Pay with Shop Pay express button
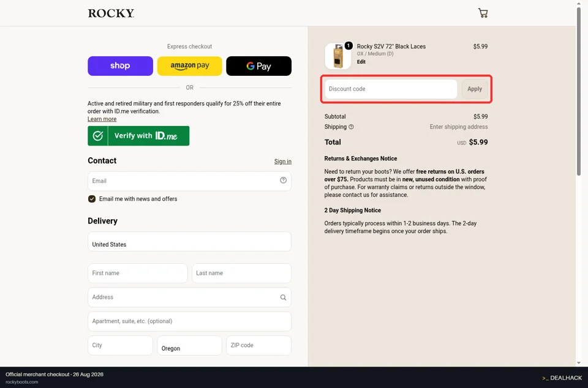Viewport: 588px width, 388px height. tap(121, 66)
